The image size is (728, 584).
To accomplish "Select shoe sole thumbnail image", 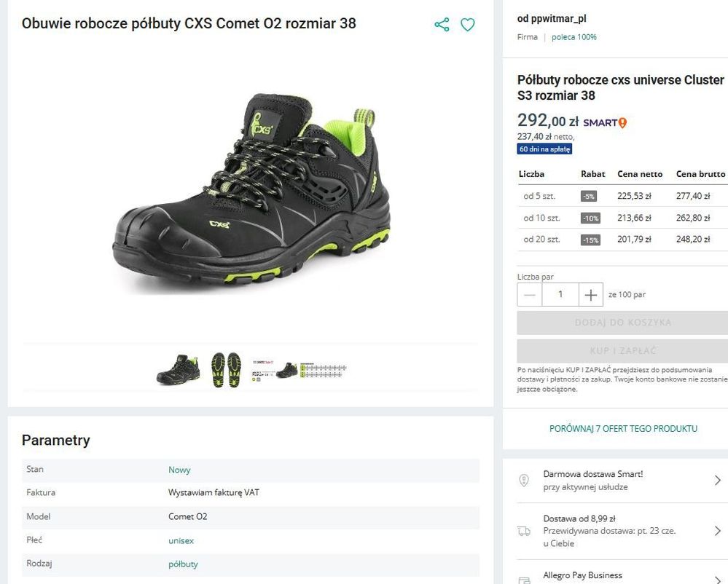I will 225,369.
